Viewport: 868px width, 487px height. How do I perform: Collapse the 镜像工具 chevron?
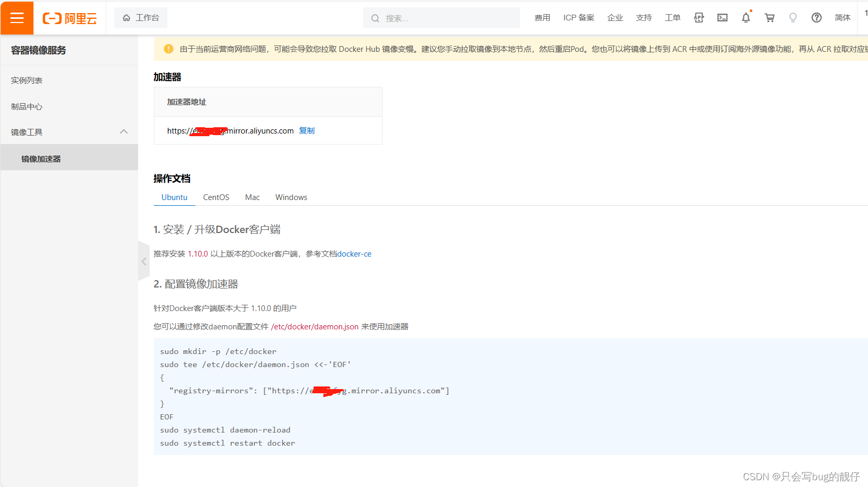click(124, 132)
